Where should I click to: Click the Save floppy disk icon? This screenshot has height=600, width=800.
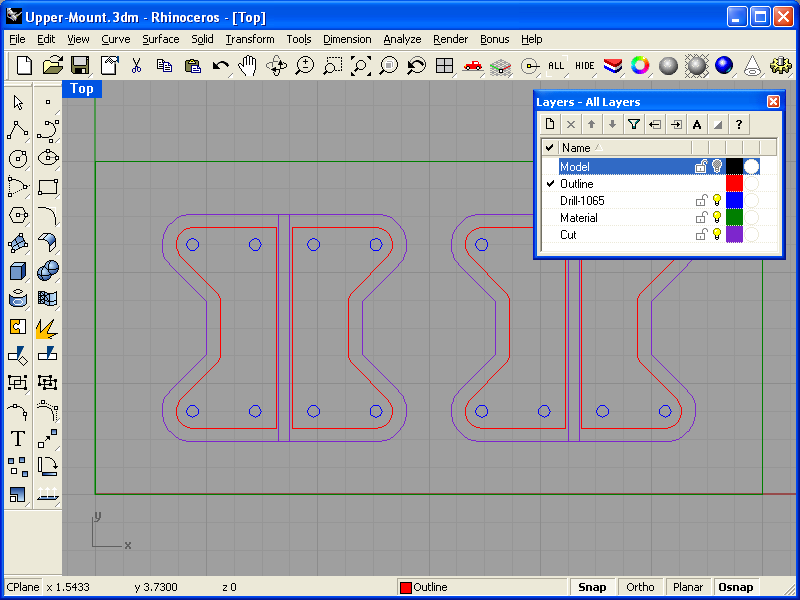pos(80,66)
